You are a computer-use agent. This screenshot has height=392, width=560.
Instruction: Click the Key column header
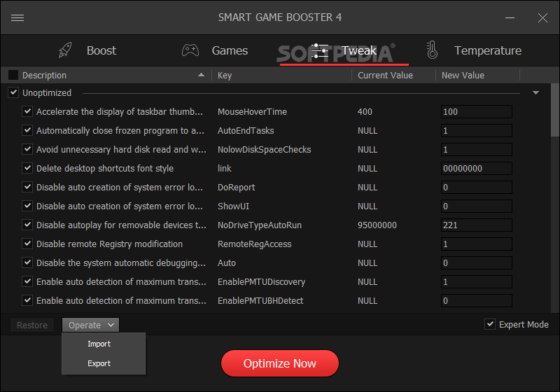click(x=225, y=76)
